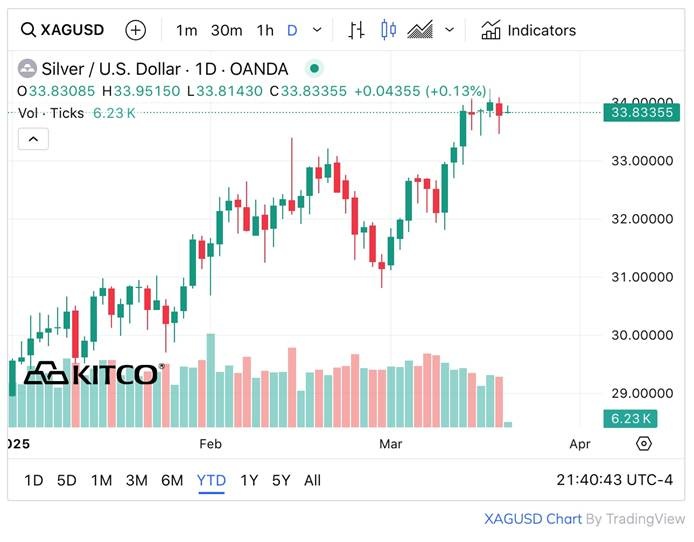
Task: Switch to the 1h interval
Action: tap(264, 30)
